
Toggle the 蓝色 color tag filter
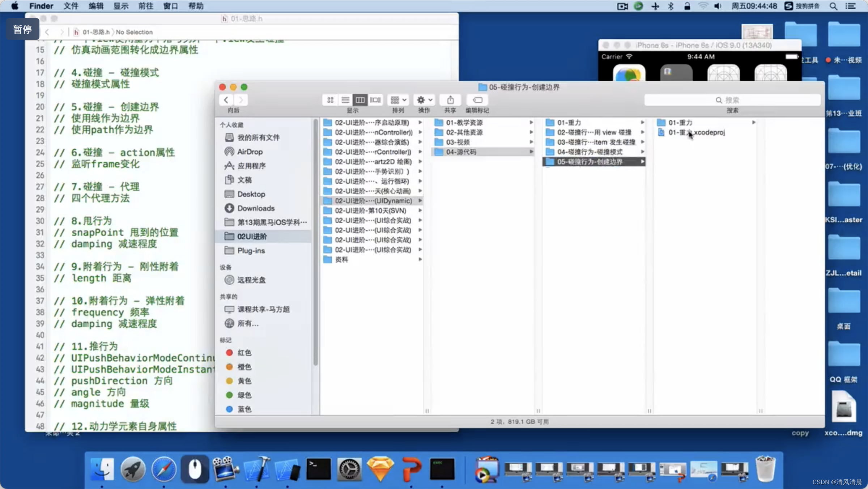[x=244, y=409]
